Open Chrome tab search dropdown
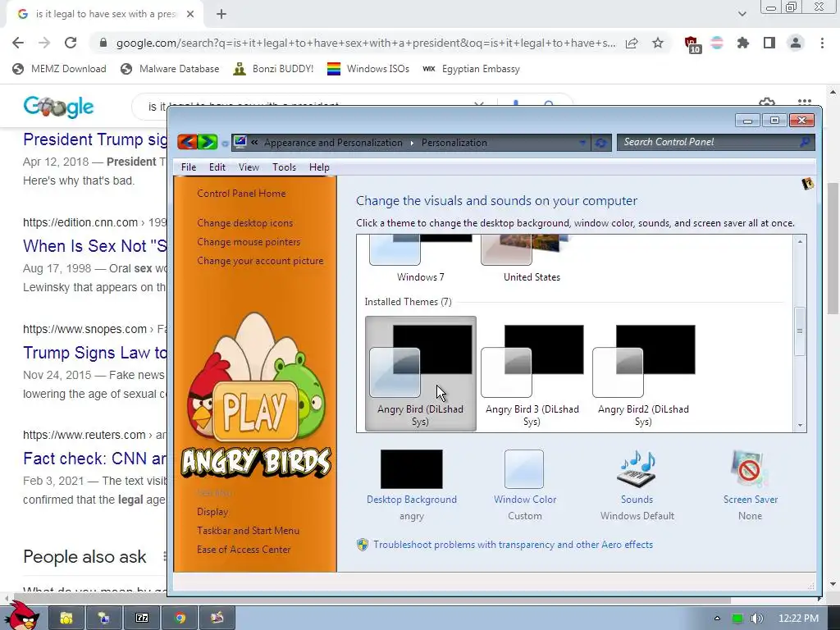 pyautogui.click(x=742, y=14)
